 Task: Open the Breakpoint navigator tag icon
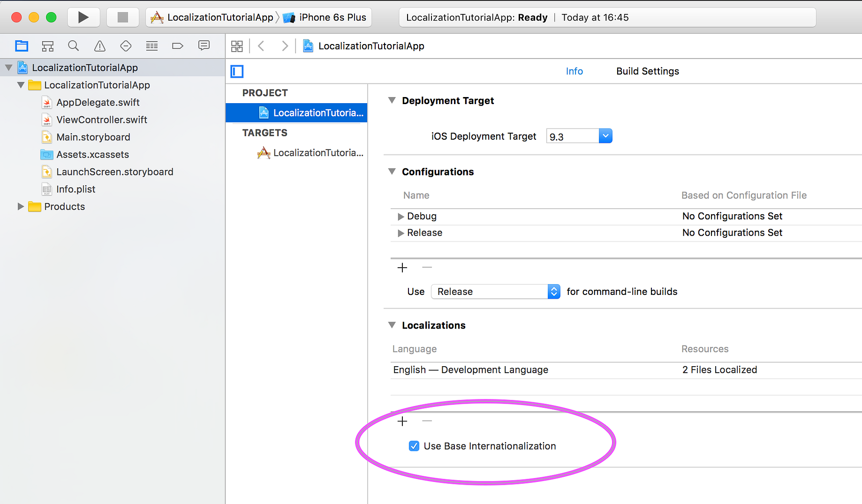pos(178,46)
